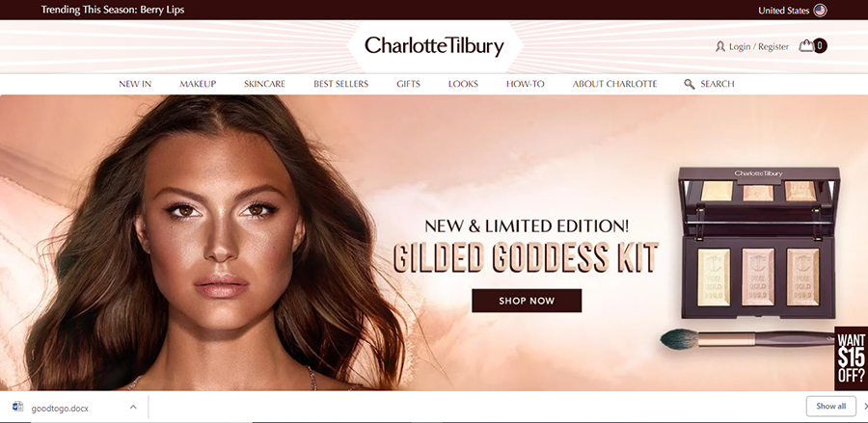Image resolution: width=868 pixels, height=423 pixels.
Task: Open the SKINCARE menu
Action: tap(264, 84)
